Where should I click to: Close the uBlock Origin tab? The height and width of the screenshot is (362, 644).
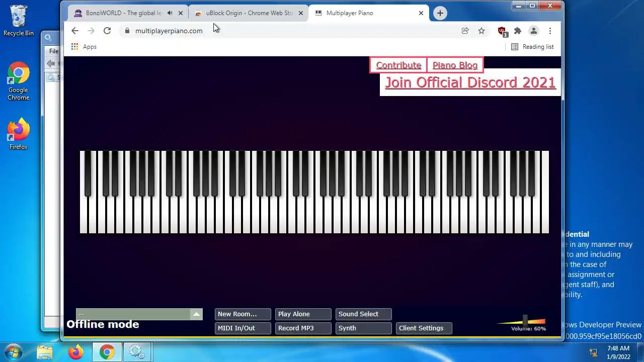301,13
